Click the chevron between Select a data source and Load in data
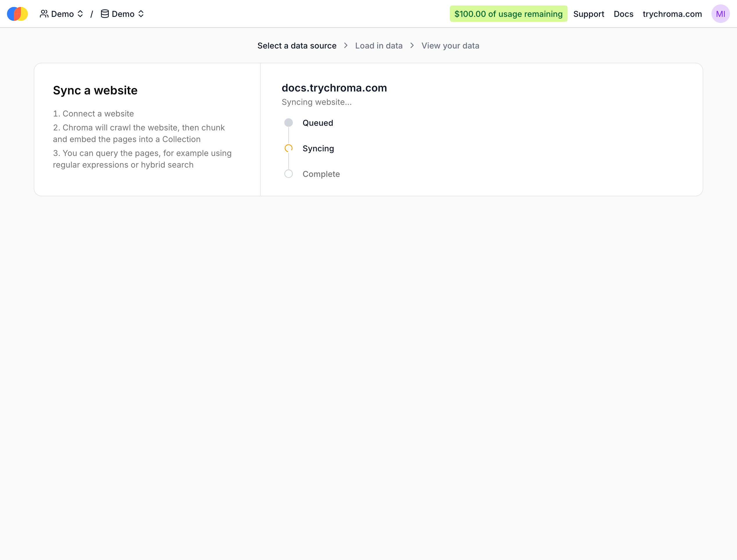737x560 pixels. (x=346, y=45)
